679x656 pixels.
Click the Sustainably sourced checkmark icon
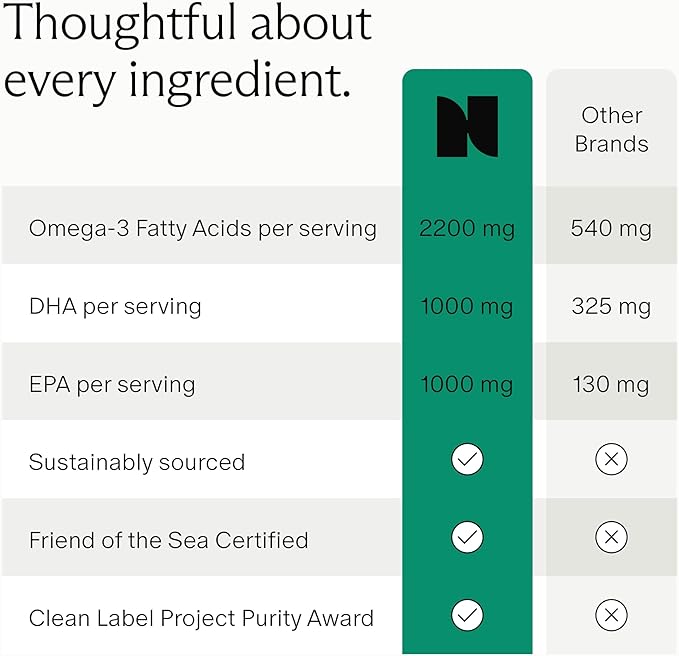(x=467, y=460)
